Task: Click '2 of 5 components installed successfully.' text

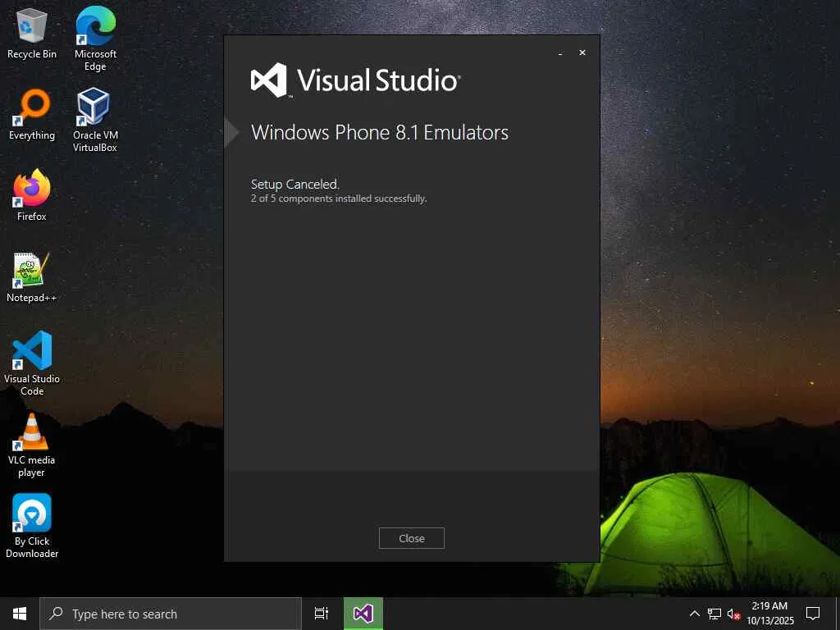Action: (x=339, y=199)
